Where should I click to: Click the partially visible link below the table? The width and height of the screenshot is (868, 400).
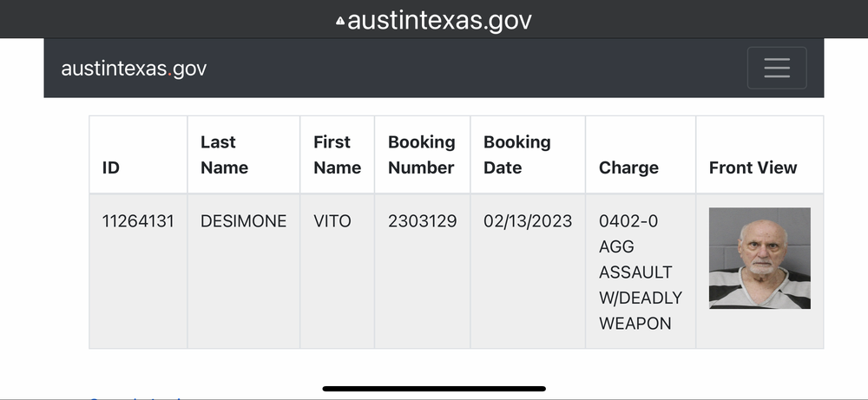[130, 397]
